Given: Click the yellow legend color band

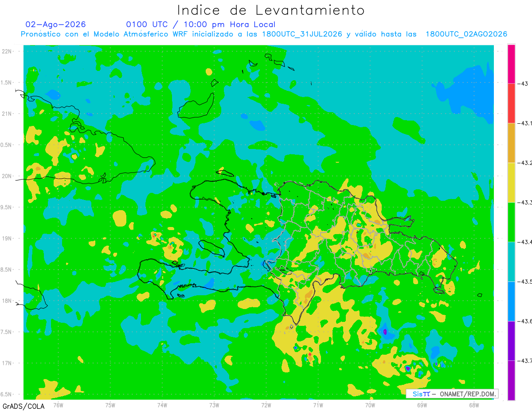Looking at the screenshot, I should pos(511,182).
